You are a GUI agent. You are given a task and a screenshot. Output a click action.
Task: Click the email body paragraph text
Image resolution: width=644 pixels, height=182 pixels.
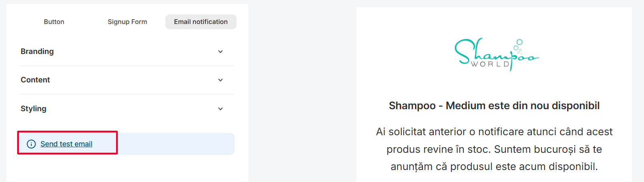click(x=494, y=149)
